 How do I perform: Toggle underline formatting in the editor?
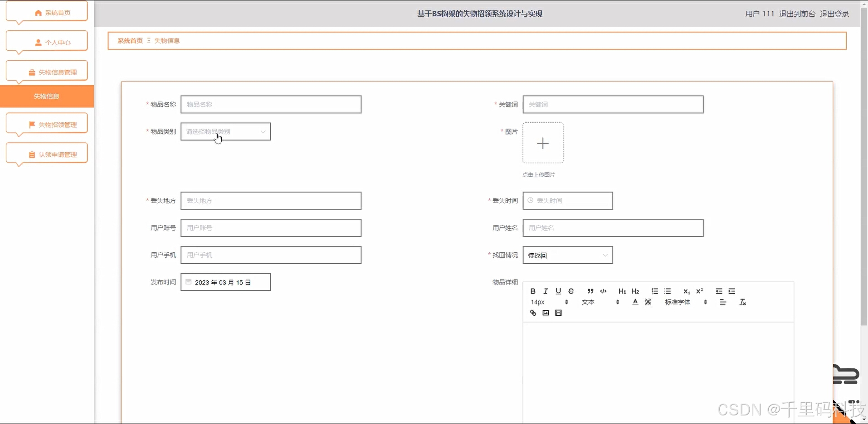pos(558,291)
